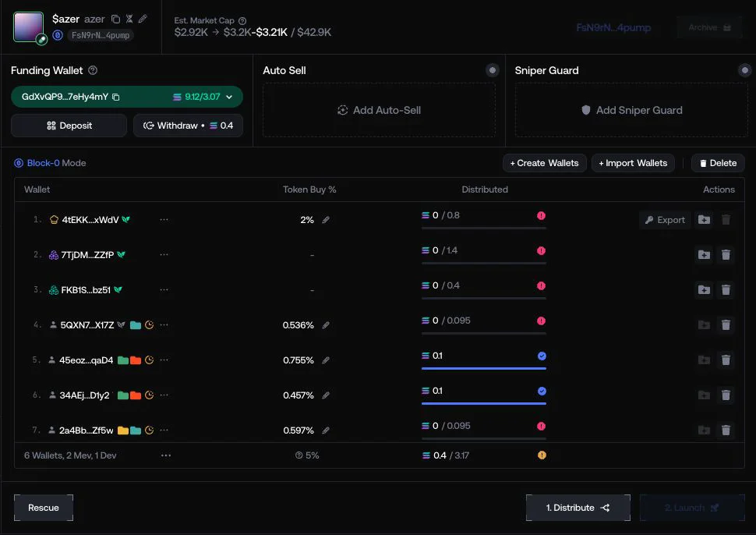Image resolution: width=756 pixels, height=535 pixels.
Task: Click add-folder icon on FKB1S...bz51 row
Action: [x=704, y=290]
